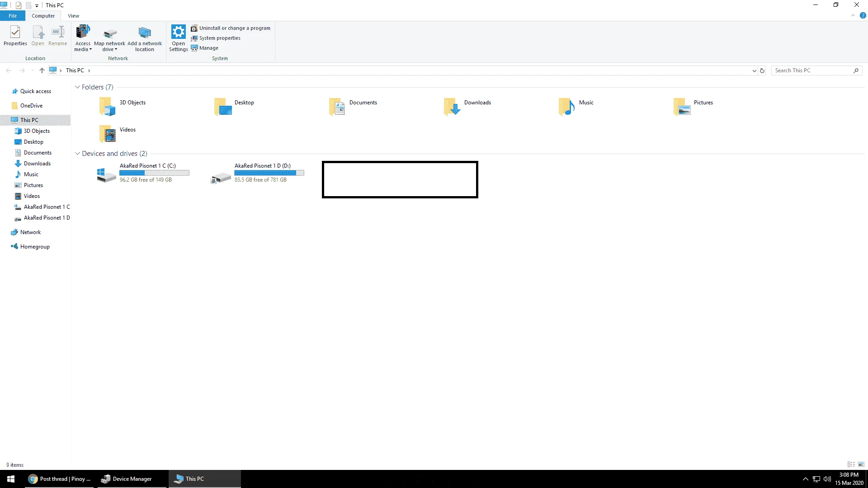The image size is (868, 488).
Task: Switch to the File tab
Action: (13, 16)
